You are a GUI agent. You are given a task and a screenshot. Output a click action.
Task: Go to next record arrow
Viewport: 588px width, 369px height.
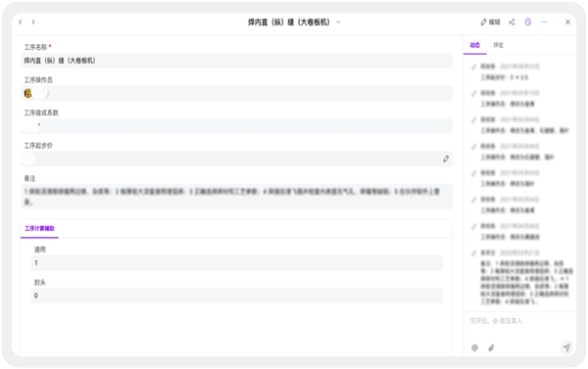33,23
